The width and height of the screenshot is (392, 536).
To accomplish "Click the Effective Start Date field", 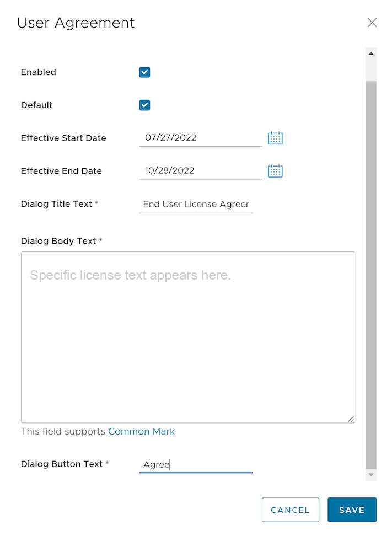I will [x=200, y=138].
